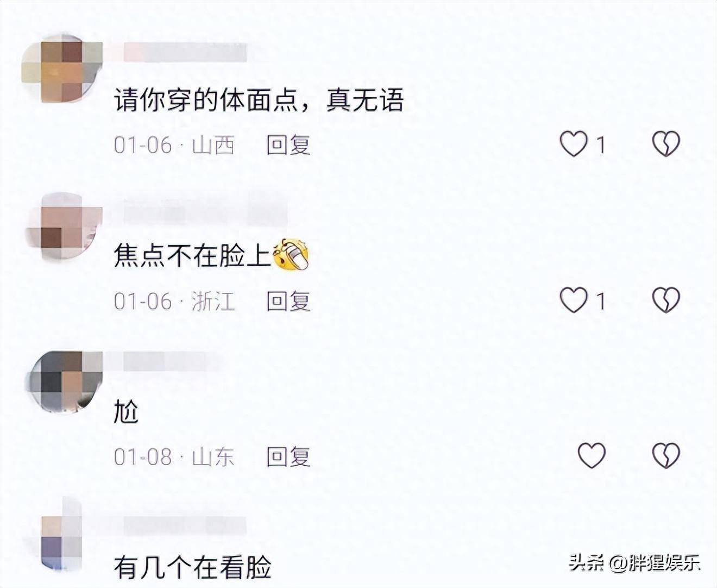Like the 尬 comment
Image resolution: width=717 pixels, height=588 pixels.
point(592,455)
